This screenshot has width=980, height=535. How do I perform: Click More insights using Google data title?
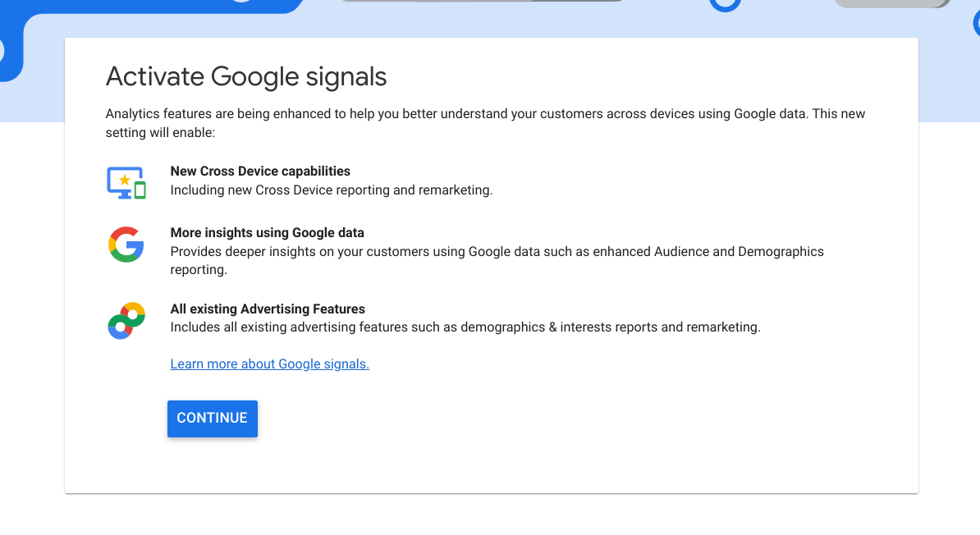267,232
